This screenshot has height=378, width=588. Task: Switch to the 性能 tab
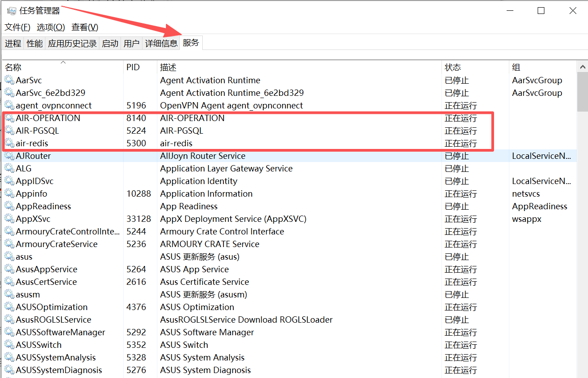35,44
